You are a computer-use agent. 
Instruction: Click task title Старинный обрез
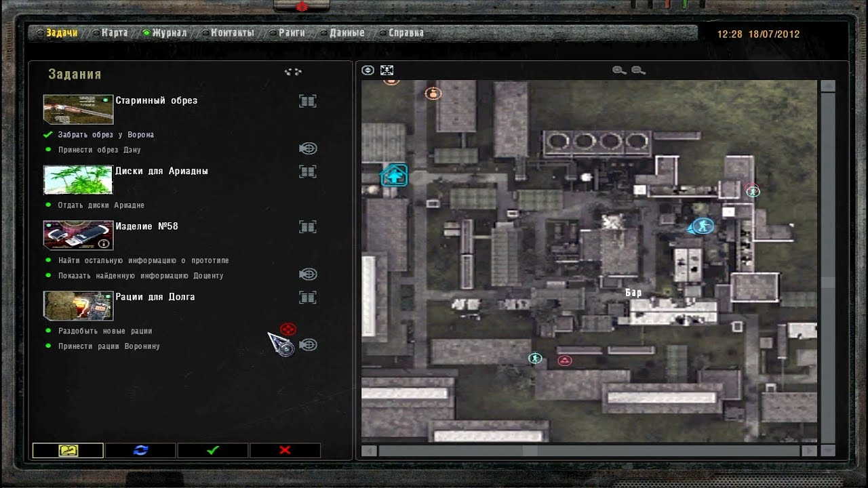[x=157, y=100]
